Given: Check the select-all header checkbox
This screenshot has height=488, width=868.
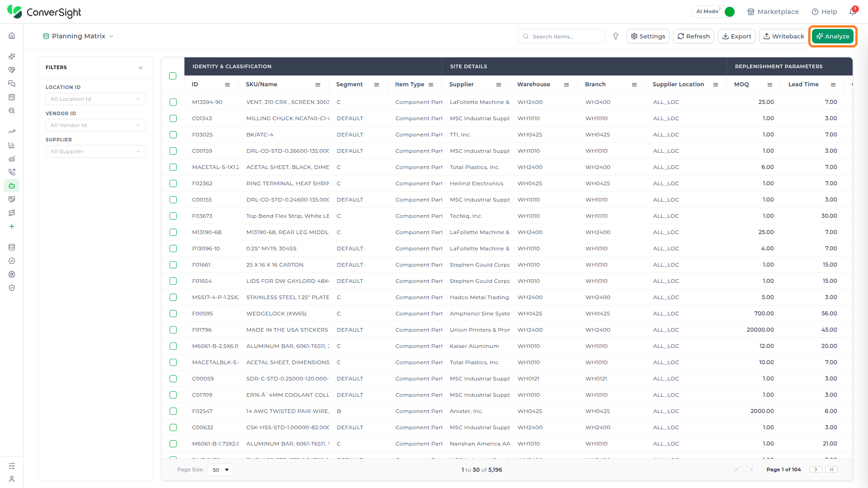Looking at the screenshot, I should coord(173,76).
